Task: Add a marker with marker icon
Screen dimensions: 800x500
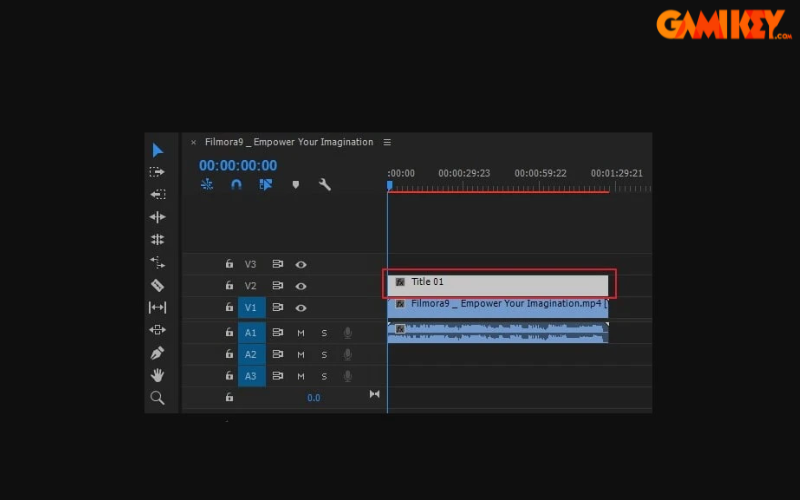Action: 295,185
